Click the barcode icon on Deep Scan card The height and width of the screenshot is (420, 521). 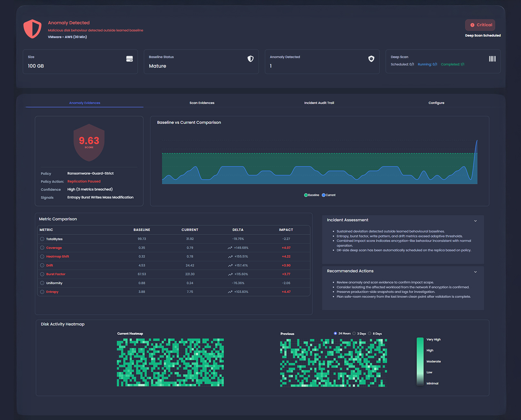click(492, 59)
